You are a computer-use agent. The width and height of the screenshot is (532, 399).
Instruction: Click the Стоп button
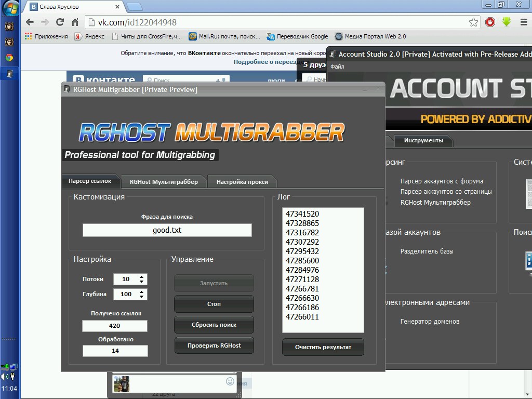214,304
